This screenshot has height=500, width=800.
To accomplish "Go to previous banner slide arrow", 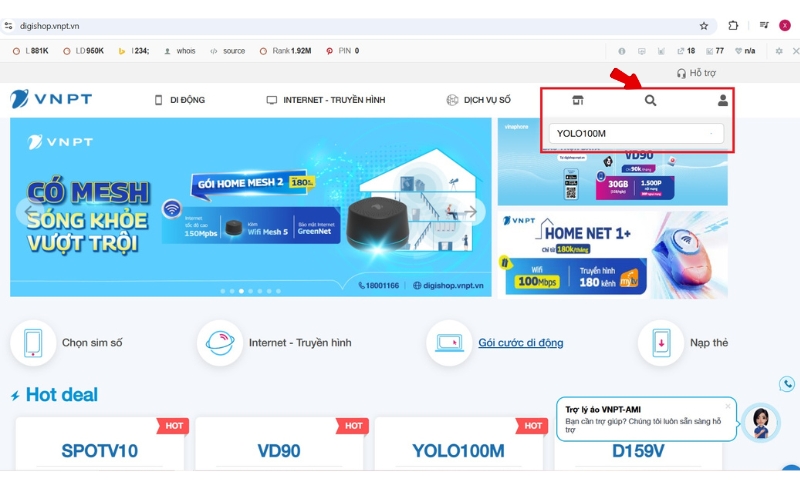I will pyautogui.click(x=30, y=211).
